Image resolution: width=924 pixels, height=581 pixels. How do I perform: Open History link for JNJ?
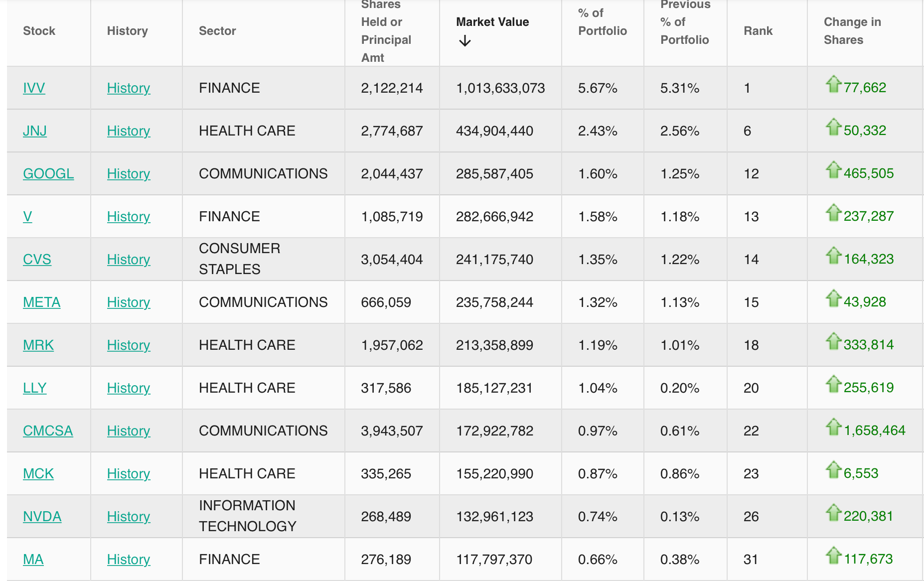128,131
